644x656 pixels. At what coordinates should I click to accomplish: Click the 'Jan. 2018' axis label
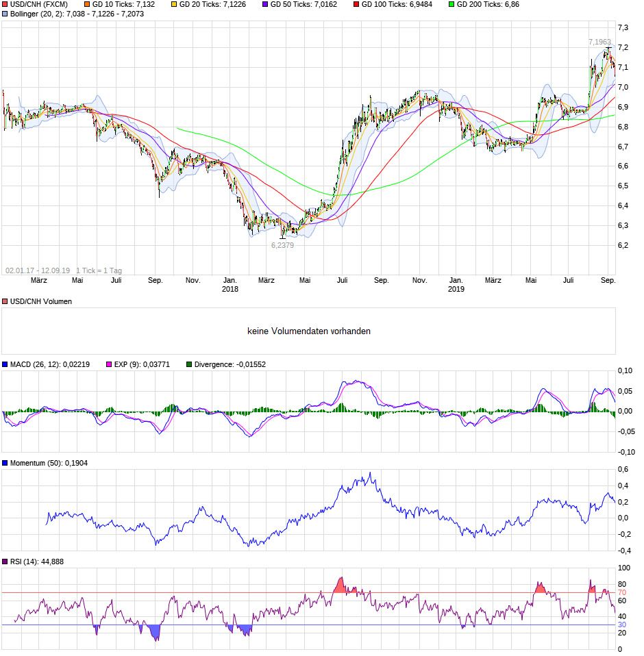[230, 285]
